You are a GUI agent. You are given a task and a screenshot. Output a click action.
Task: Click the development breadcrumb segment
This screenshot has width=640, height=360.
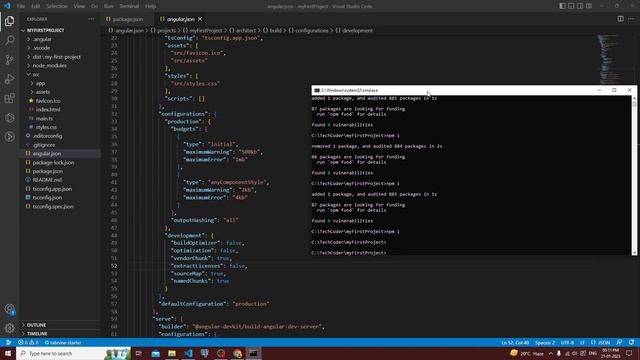click(x=357, y=30)
